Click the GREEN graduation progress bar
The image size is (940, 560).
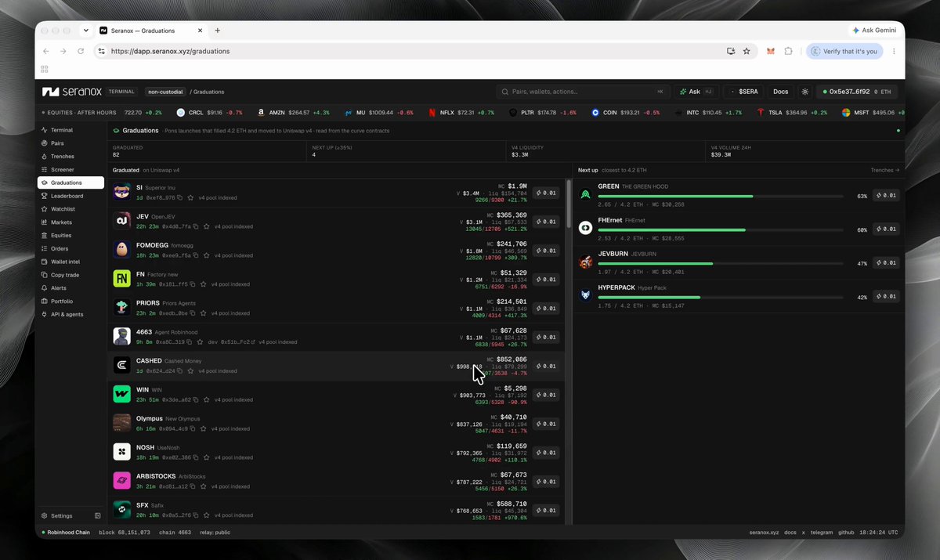721,196
